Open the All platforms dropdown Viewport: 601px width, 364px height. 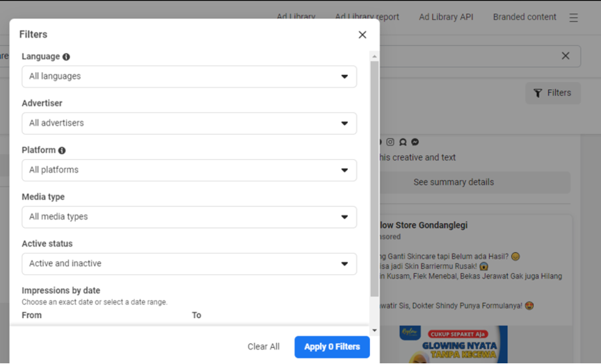click(189, 170)
